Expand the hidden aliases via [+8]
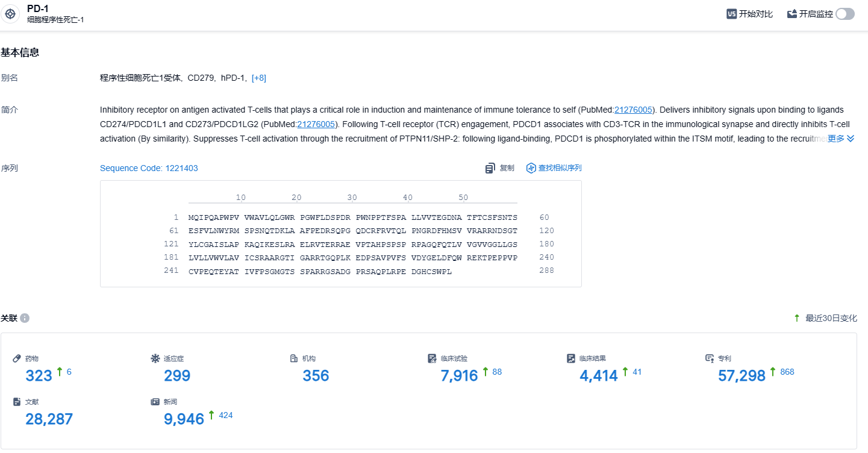The width and height of the screenshot is (868, 453). (259, 78)
